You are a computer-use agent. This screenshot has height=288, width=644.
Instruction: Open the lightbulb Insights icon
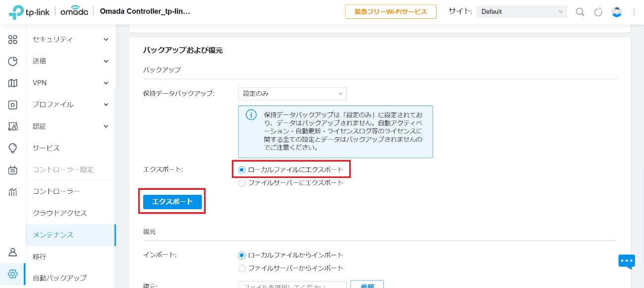coord(13,148)
